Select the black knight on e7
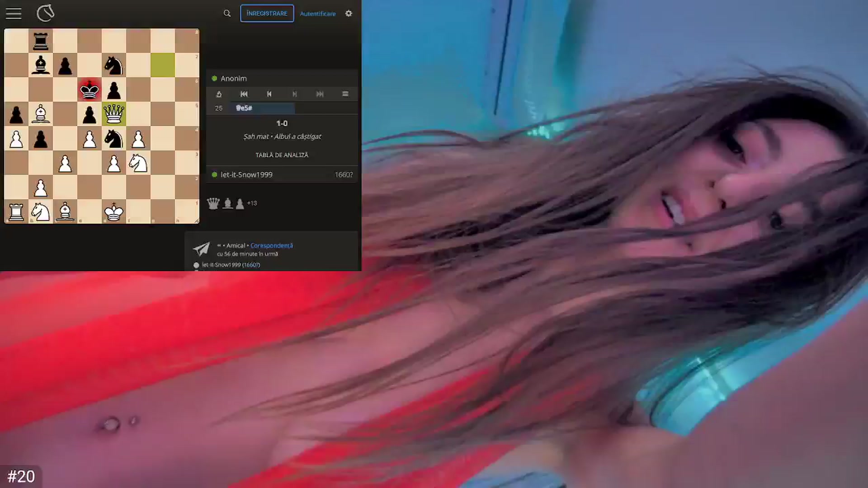This screenshot has width=868, height=488. pos(114,65)
